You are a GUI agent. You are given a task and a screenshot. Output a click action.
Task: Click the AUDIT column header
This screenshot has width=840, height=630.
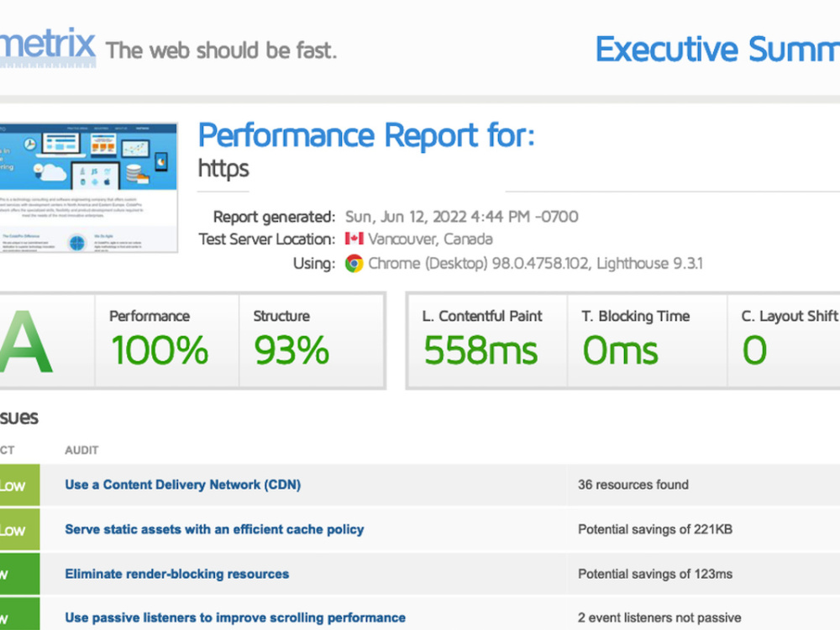pos(81,450)
